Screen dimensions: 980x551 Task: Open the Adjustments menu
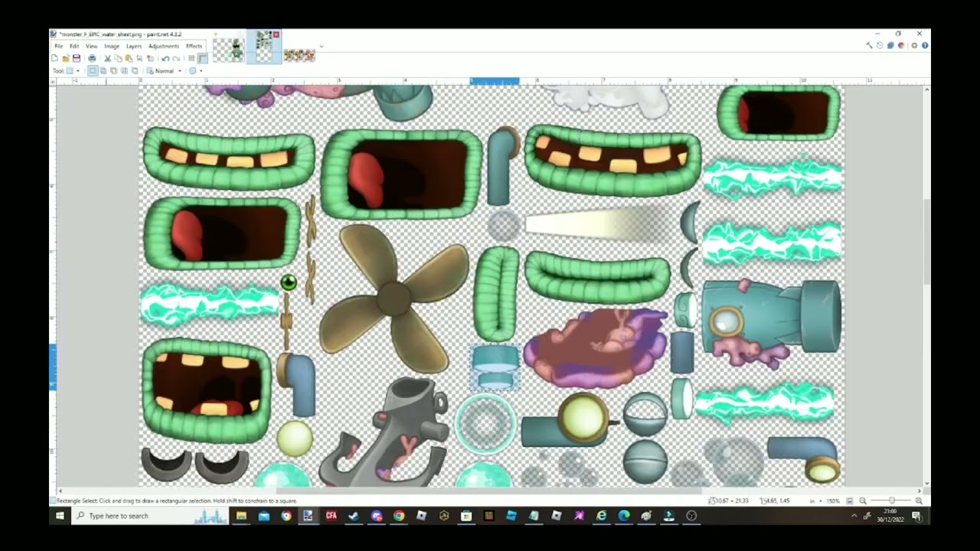(164, 46)
